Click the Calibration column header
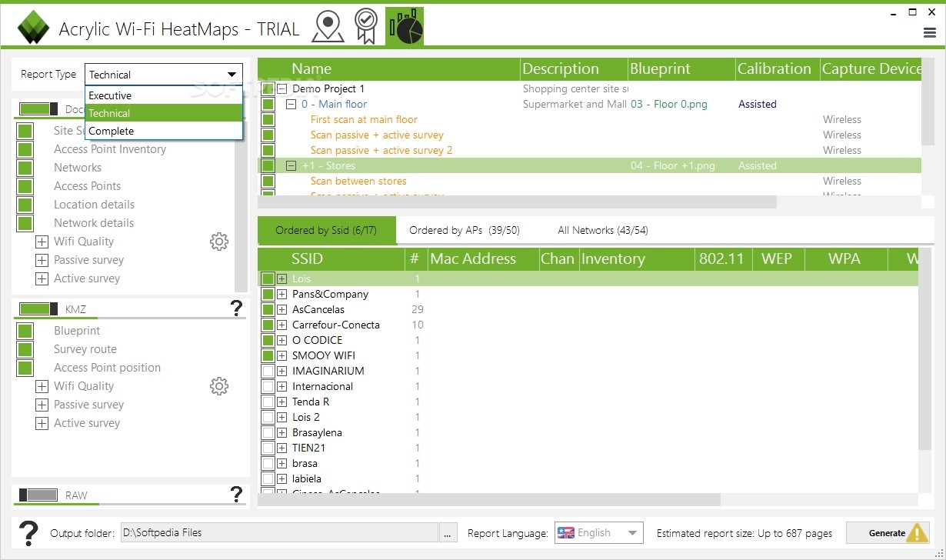 point(778,68)
